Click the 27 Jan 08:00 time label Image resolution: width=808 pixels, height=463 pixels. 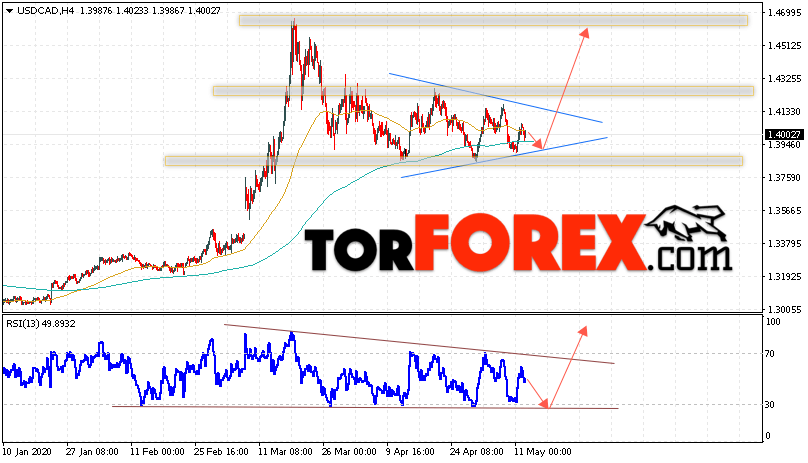click(x=92, y=452)
